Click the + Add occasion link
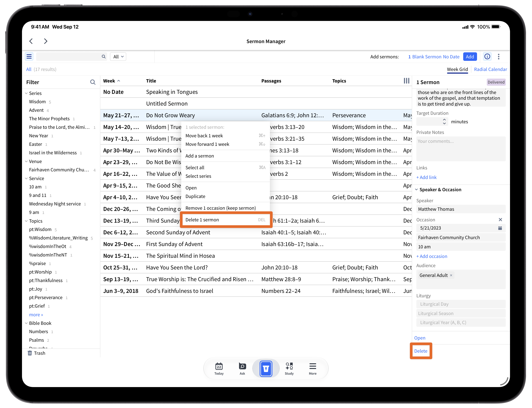This screenshot has height=408, width=532. coord(432,256)
